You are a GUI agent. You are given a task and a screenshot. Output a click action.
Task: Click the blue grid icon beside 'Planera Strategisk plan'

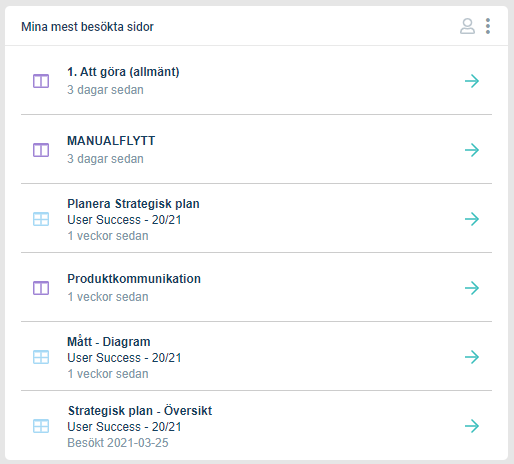(41, 219)
